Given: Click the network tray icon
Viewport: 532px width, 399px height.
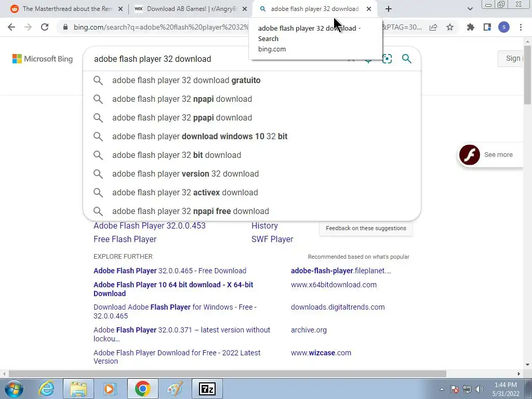Looking at the screenshot, I should point(467,389).
